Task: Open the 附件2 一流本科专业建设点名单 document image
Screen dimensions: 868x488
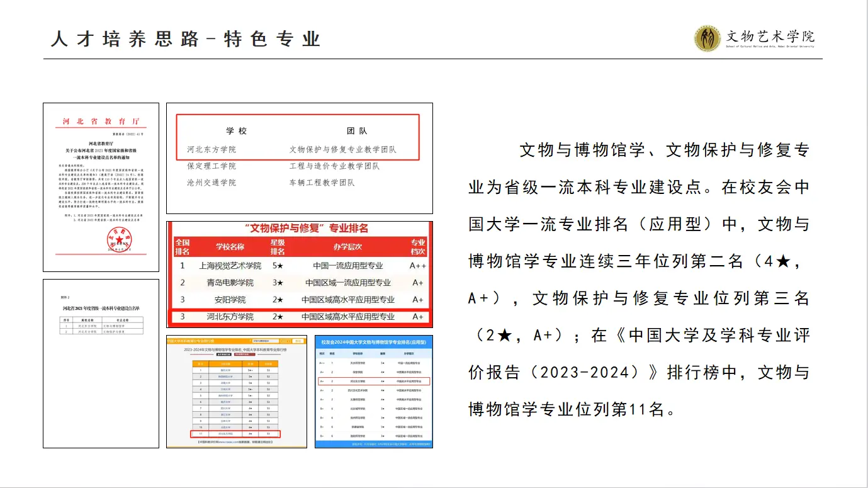Action: [x=101, y=363]
